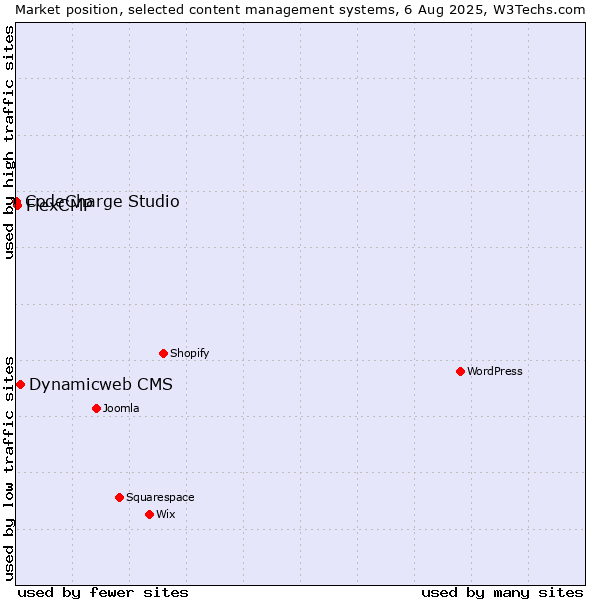
Task: Click the Squarespace red data point
Action: pos(119,497)
